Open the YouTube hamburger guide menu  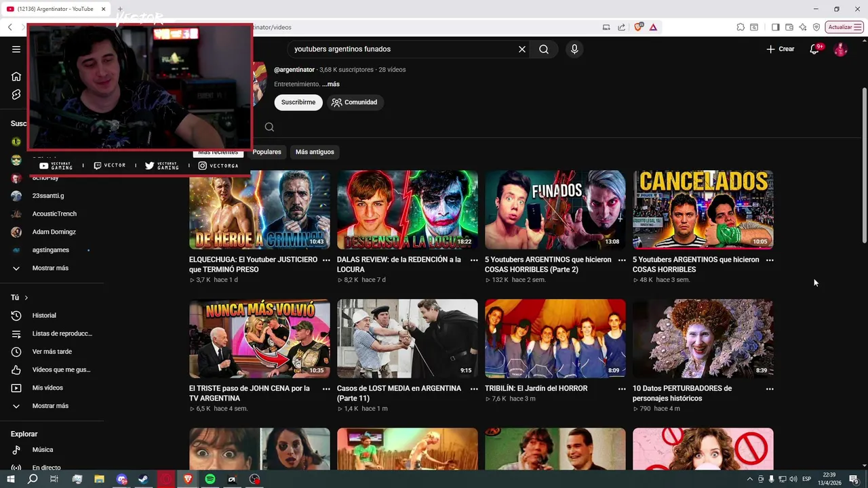pos(16,49)
